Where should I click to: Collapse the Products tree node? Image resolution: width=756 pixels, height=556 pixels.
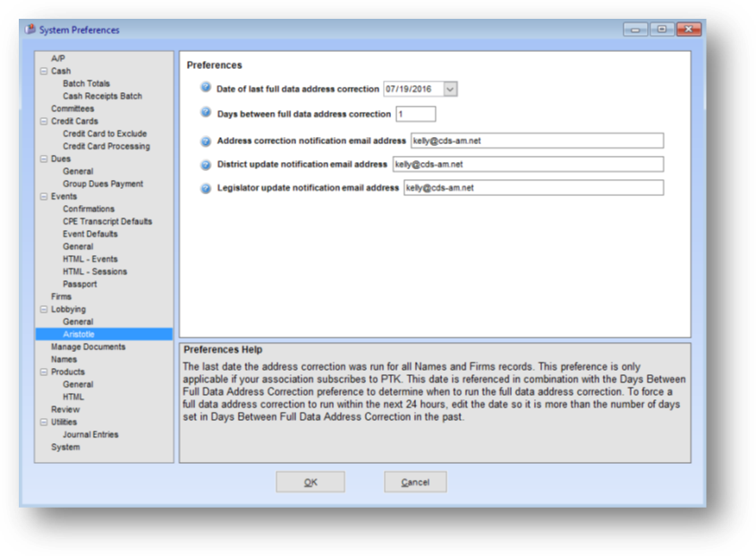tap(44, 372)
